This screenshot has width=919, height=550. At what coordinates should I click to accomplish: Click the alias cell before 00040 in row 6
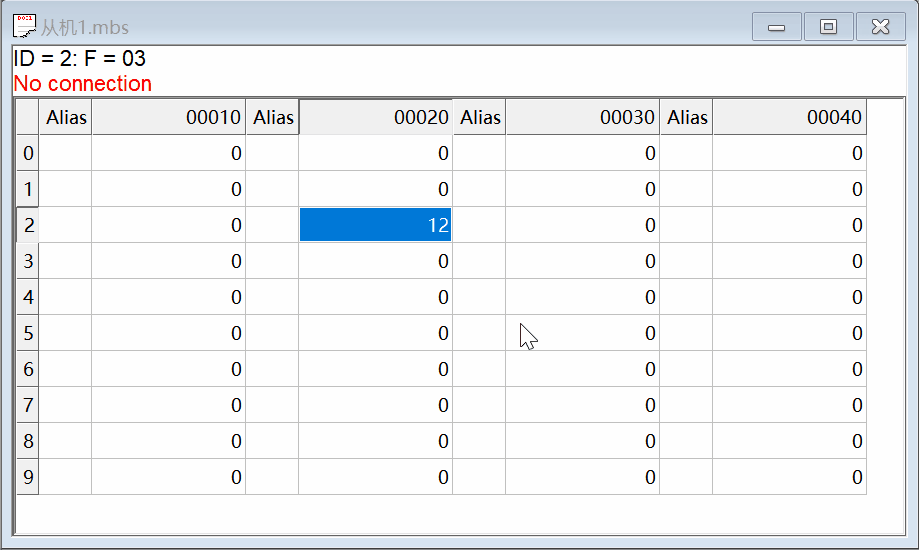[686, 369]
